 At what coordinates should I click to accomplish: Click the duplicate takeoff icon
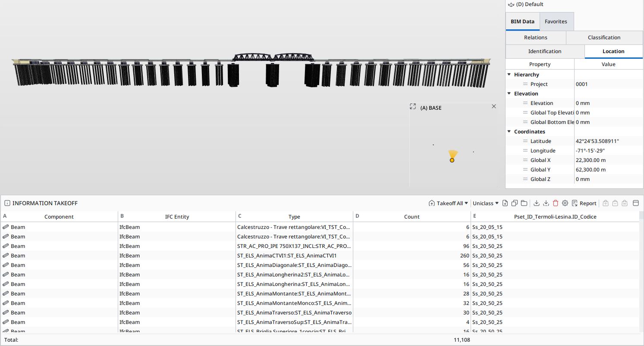click(x=515, y=203)
